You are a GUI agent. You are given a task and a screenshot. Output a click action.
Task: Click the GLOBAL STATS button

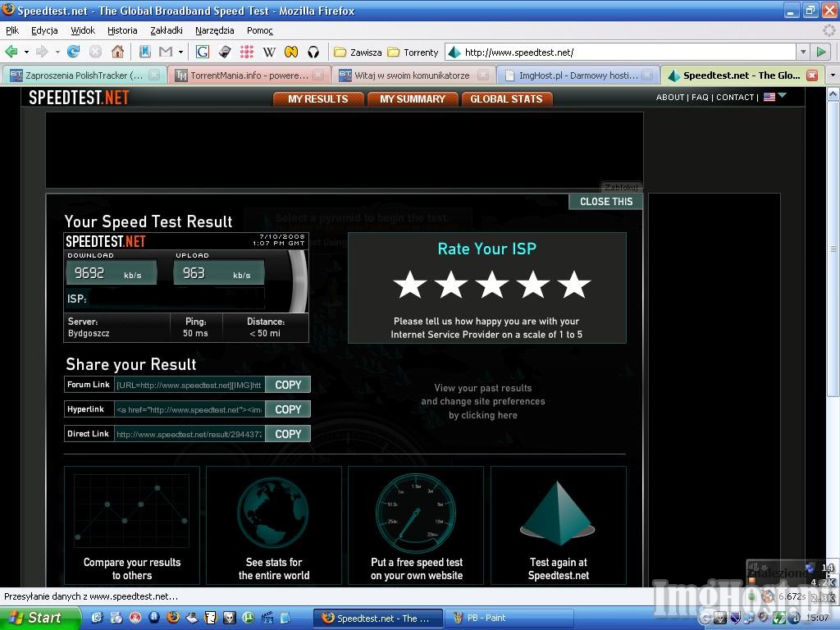tap(506, 98)
